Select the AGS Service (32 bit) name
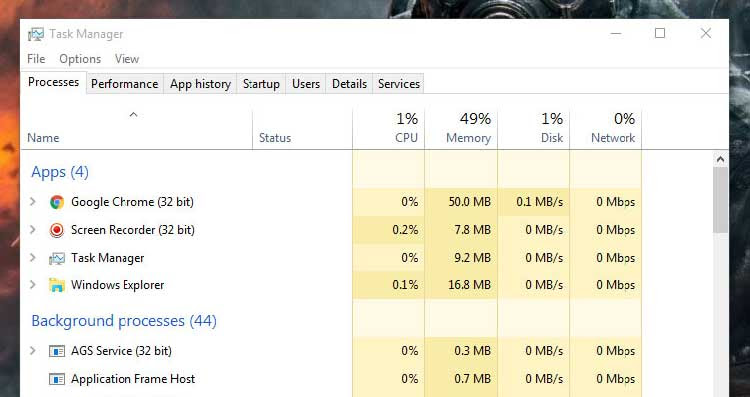 (x=121, y=351)
